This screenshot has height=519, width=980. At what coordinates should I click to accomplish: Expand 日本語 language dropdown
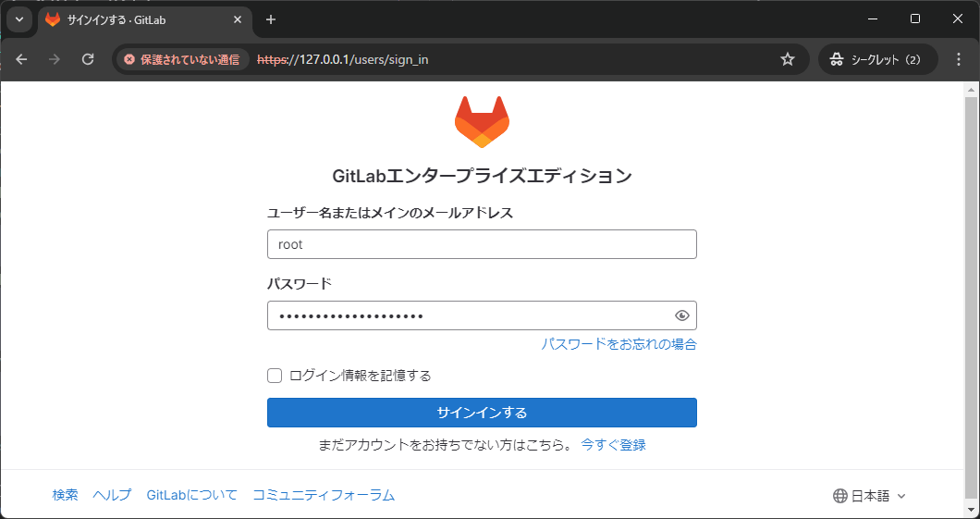click(x=870, y=497)
